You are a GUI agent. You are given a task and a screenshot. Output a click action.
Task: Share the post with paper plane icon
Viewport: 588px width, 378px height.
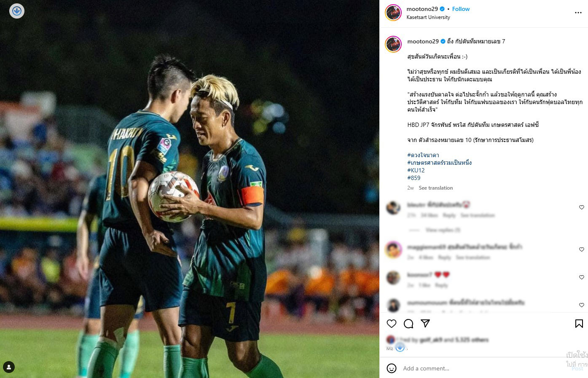point(425,324)
